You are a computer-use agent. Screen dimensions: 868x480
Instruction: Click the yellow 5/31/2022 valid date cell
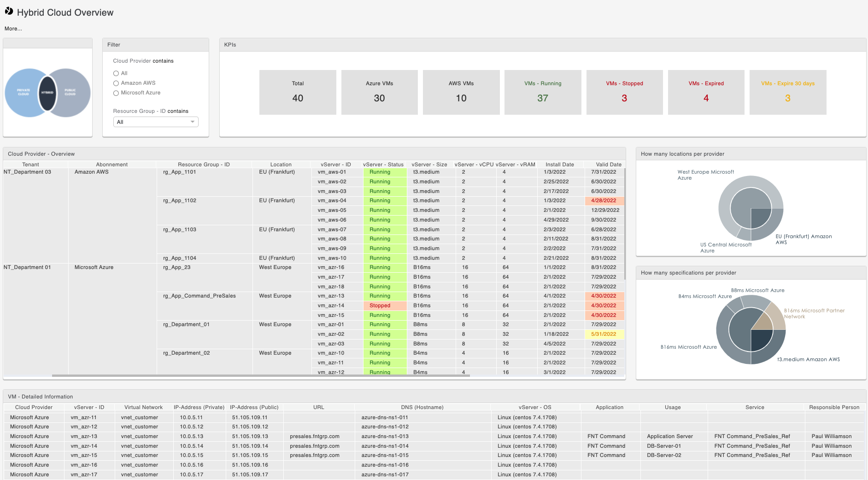point(604,334)
